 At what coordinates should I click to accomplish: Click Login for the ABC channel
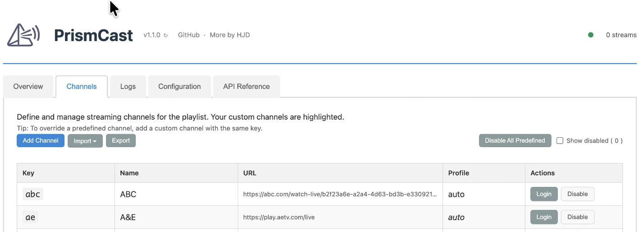click(x=544, y=194)
